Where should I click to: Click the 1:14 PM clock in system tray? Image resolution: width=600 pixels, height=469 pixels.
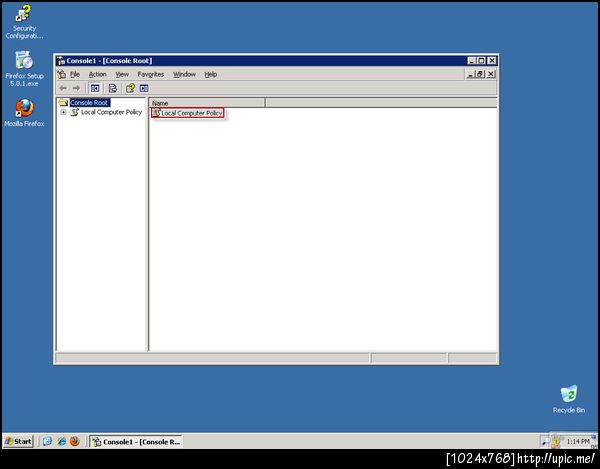(578, 442)
